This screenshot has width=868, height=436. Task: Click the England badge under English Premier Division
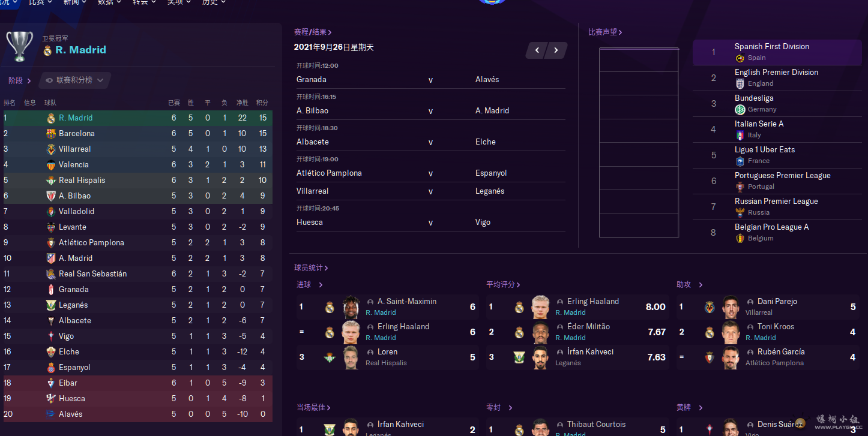coord(740,84)
